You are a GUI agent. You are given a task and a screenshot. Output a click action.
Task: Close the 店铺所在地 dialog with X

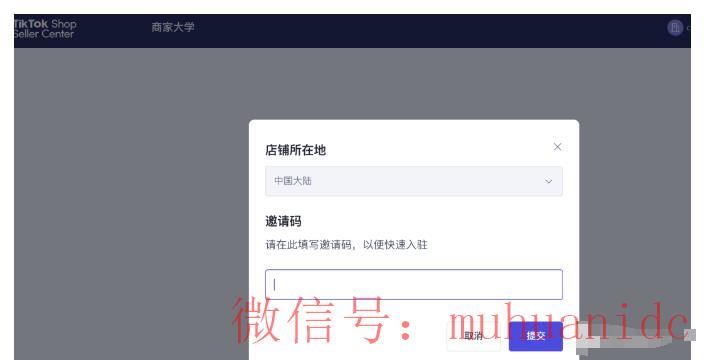[557, 147]
